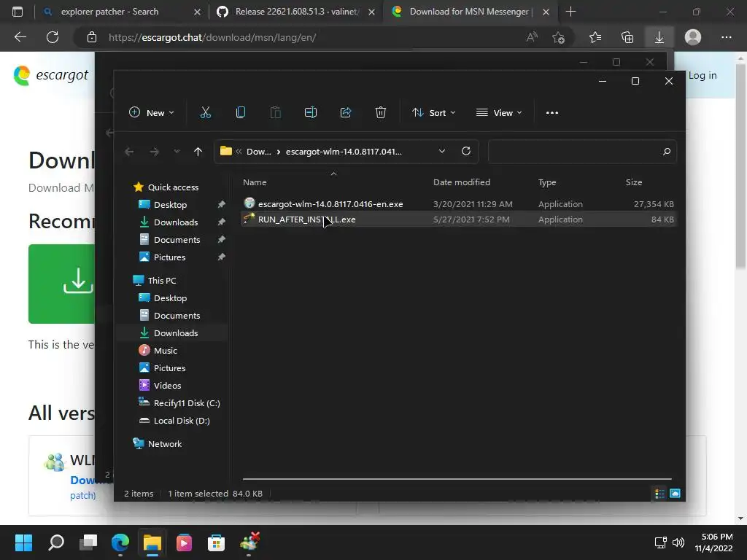Image resolution: width=747 pixels, height=560 pixels.
Task: Refresh the current folder in Explorer
Action: tap(466, 151)
